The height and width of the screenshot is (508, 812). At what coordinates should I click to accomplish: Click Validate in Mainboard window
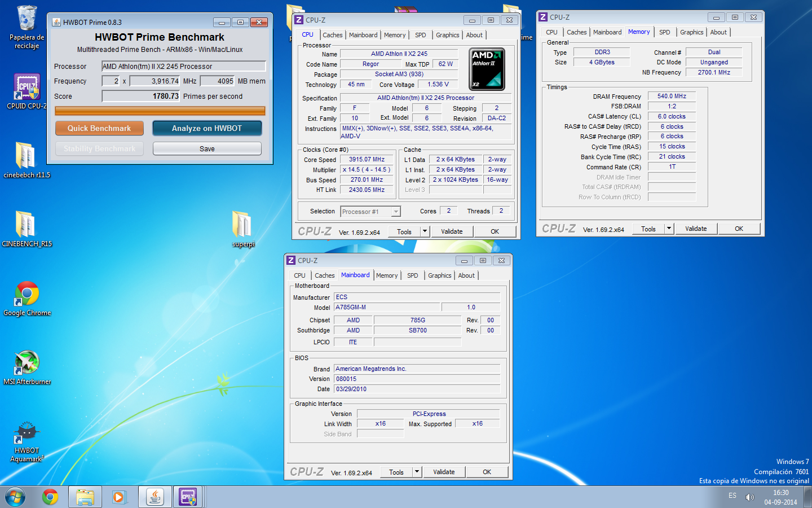[444, 472]
